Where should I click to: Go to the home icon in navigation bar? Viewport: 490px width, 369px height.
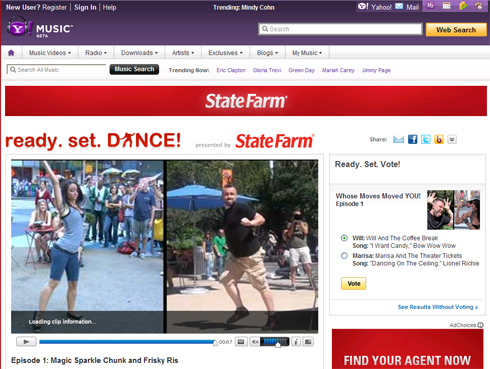click(x=11, y=53)
